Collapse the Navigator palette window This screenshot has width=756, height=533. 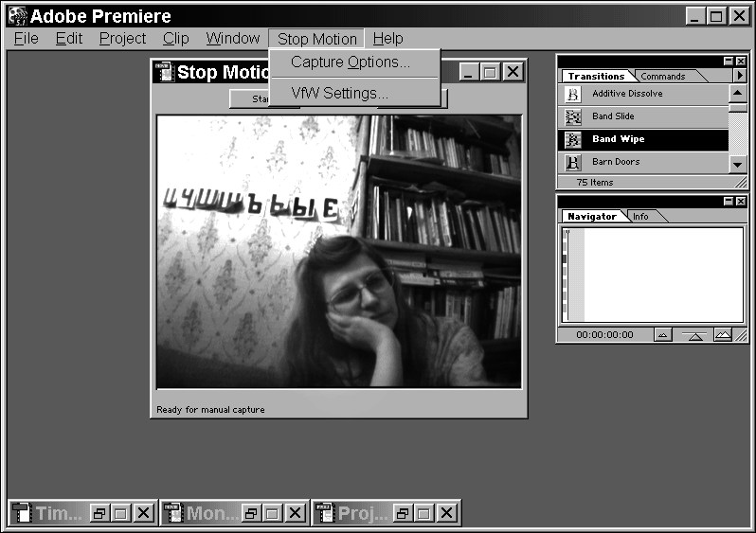[x=728, y=201]
